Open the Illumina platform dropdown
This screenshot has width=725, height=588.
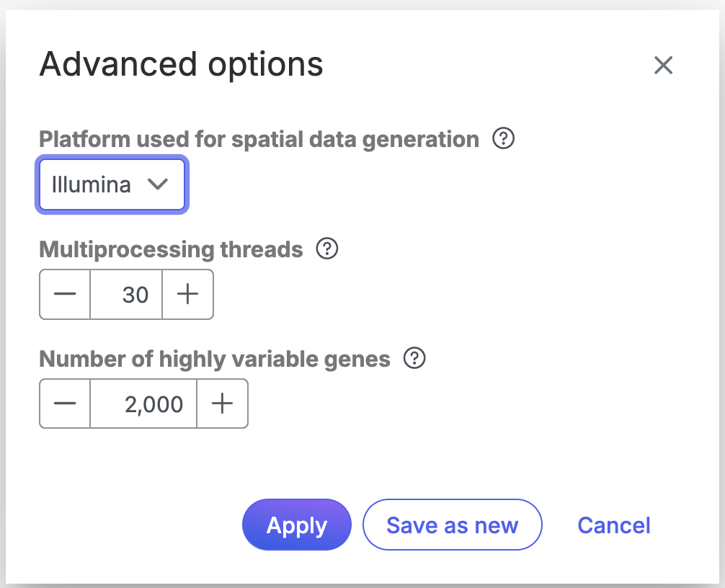pyautogui.click(x=112, y=185)
